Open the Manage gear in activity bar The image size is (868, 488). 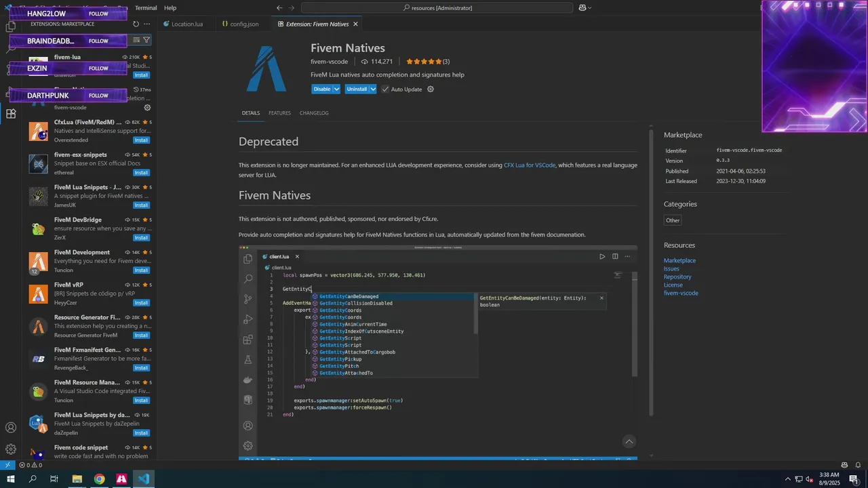coord(11,449)
